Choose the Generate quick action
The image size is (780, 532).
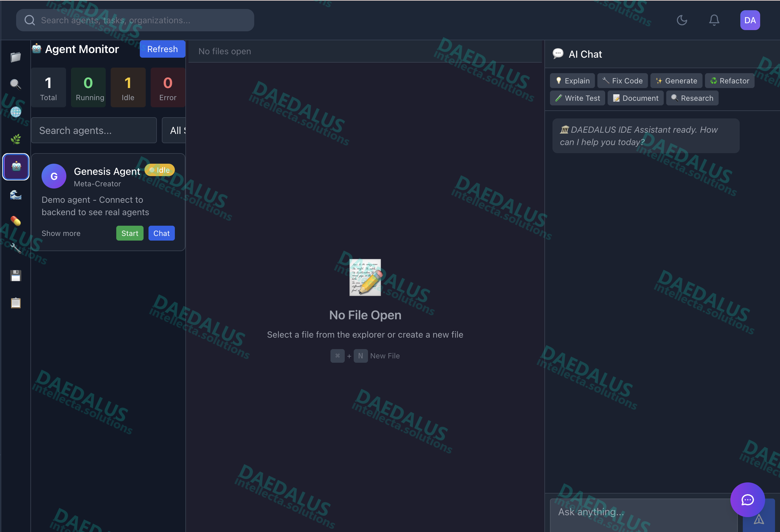pos(676,81)
